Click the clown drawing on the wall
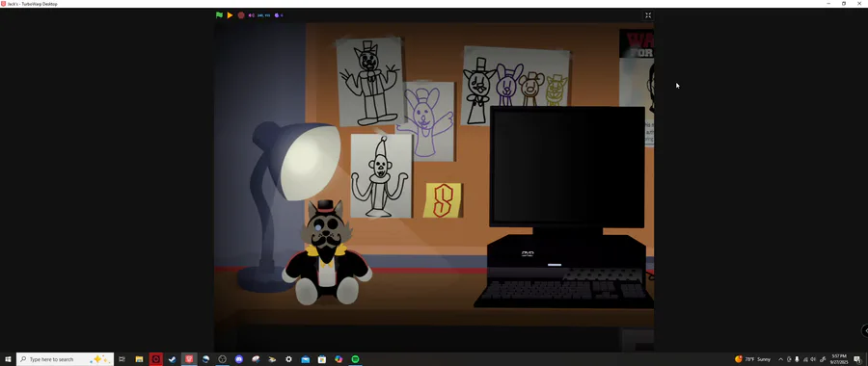 tap(381, 176)
